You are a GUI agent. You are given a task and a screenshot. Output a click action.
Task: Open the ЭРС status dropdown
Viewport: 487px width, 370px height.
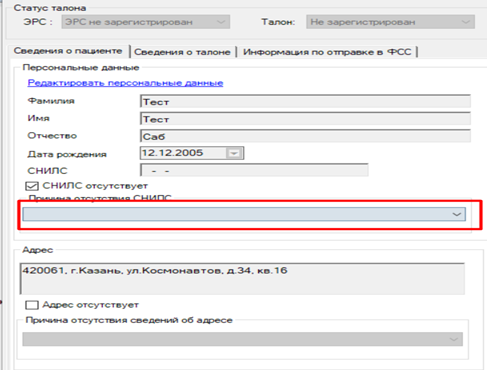(145, 22)
